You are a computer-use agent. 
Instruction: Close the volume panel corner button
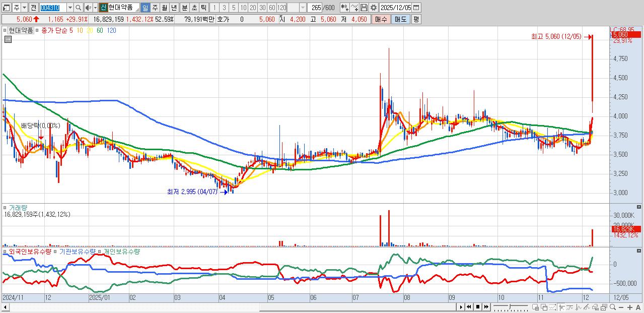tap(639, 207)
